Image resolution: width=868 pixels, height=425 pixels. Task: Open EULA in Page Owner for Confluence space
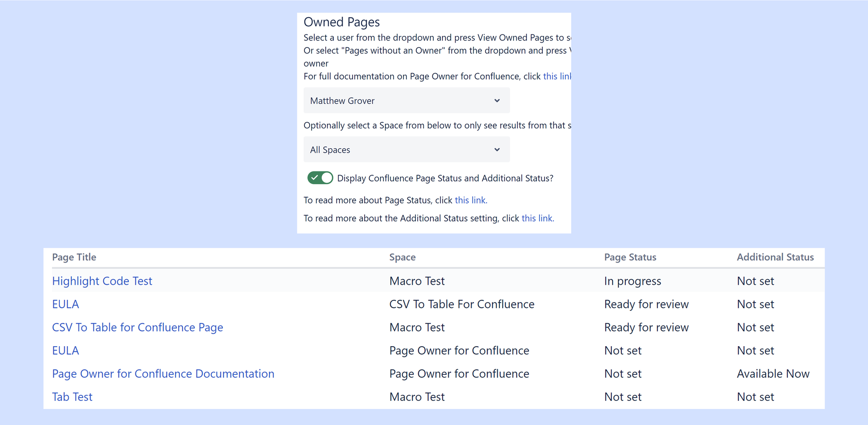click(x=66, y=350)
